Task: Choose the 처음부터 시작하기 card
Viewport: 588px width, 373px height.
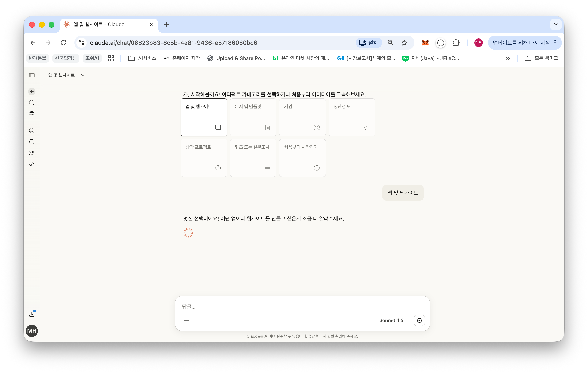Action: tap(302, 158)
